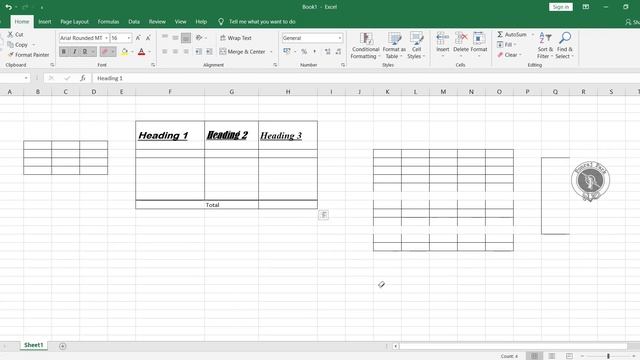Click the Sign in button
The image size is (640, 360).
click(561, 7)
